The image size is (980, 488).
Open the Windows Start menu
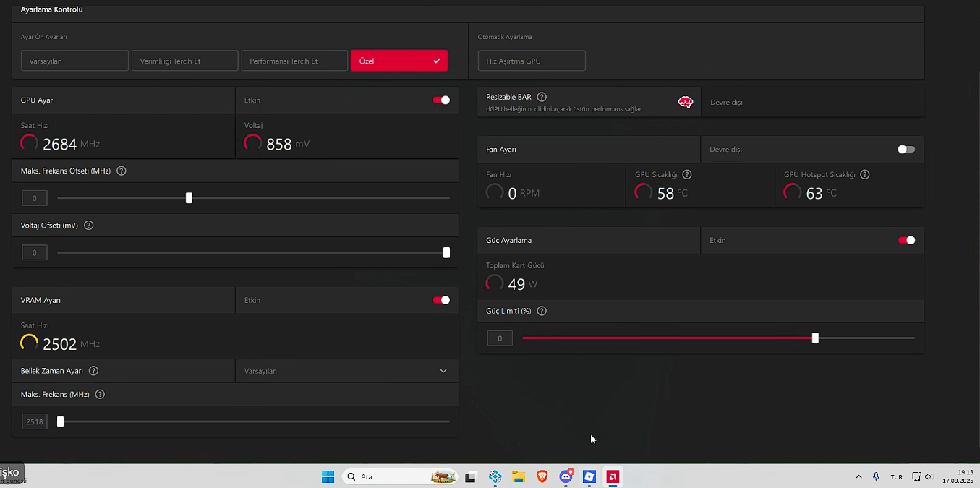pos(328,476)
